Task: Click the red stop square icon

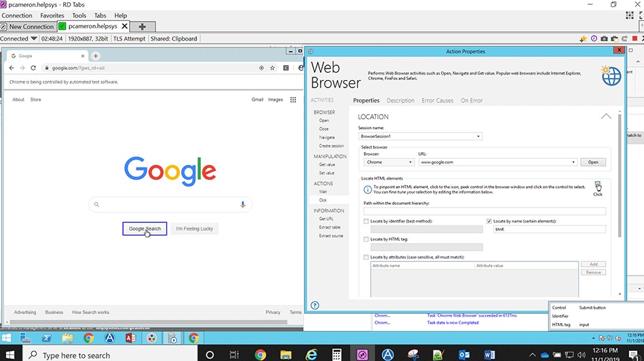Action: [635, 38]
